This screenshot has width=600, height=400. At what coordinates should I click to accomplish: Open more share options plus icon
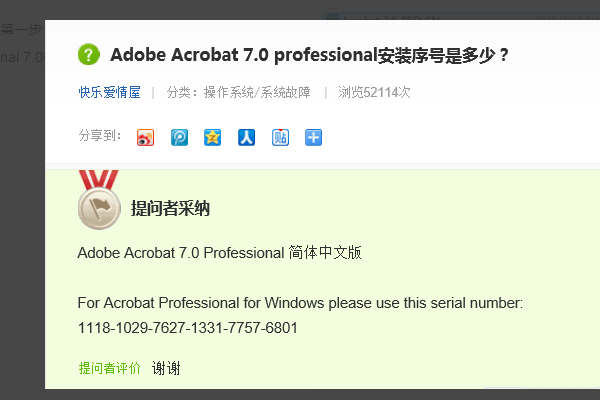[x=314, y=138]
